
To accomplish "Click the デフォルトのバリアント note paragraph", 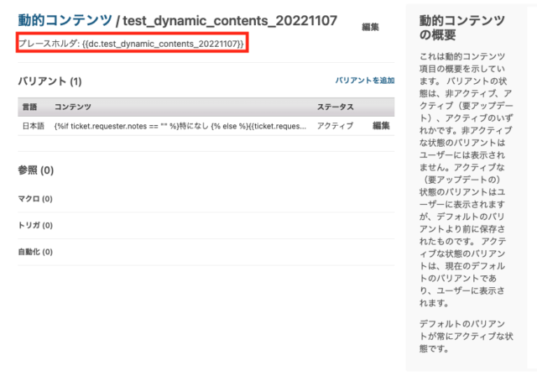I will (466, 336).
